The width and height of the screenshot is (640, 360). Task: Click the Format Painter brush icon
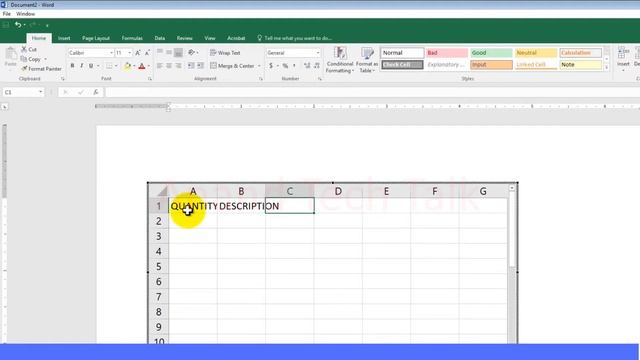point(24,69)
